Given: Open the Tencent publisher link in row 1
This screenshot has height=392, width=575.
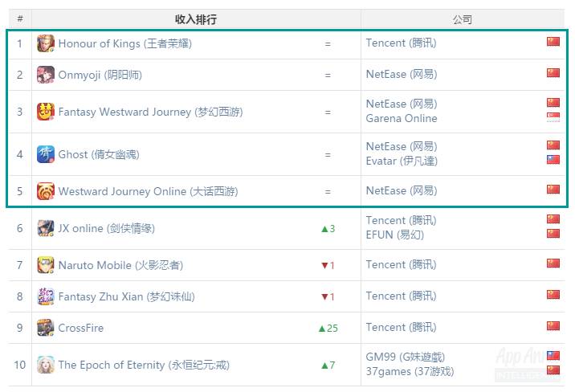Looking at the screenshot, I should (401, 43).
